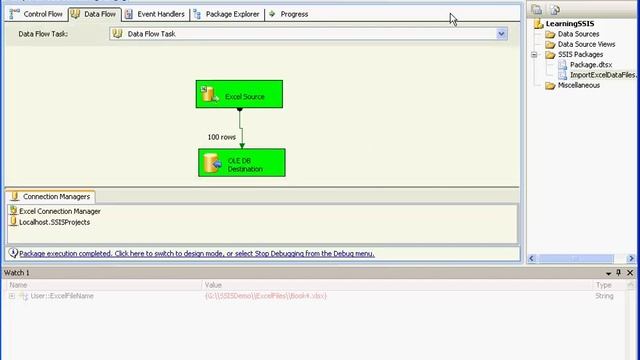The image size is (640, 360).
Task: Select the Excel Source component
Action: 239,94
